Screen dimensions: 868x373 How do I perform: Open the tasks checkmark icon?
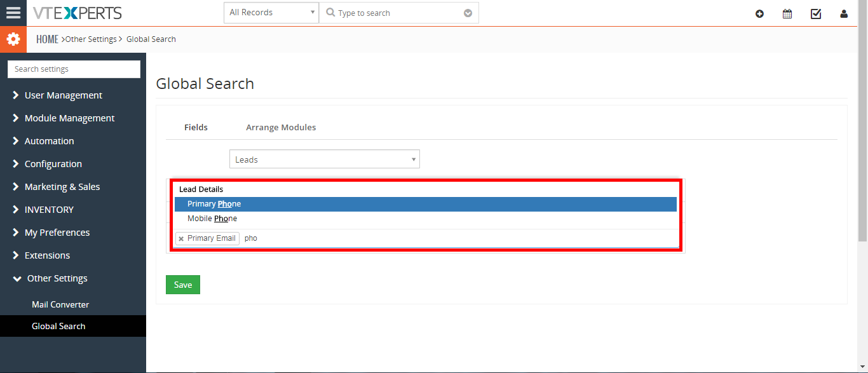tap(816, 13)
